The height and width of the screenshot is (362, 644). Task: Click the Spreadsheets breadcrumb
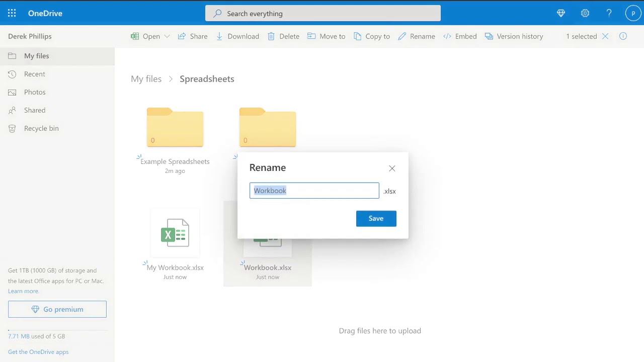[207, 79]
